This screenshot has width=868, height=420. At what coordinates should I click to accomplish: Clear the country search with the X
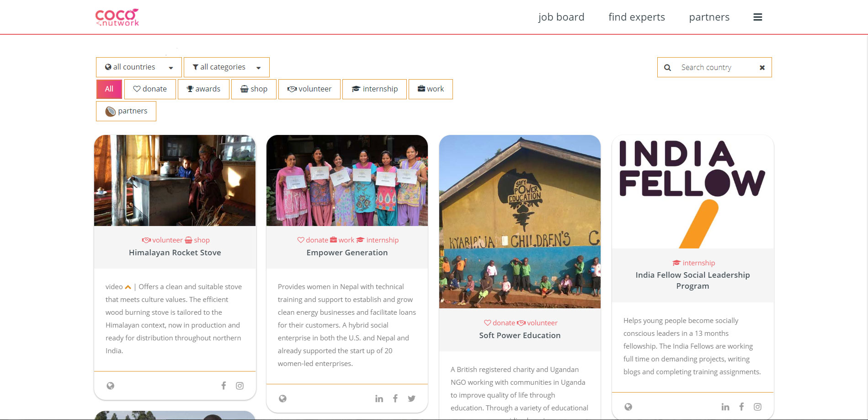(762, 68)
